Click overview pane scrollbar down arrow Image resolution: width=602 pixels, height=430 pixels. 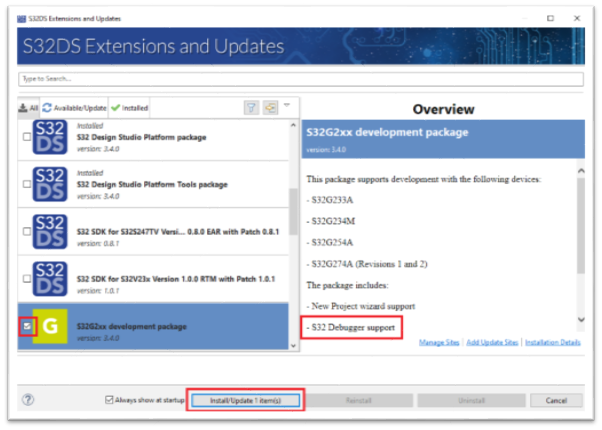pos(581,319)
